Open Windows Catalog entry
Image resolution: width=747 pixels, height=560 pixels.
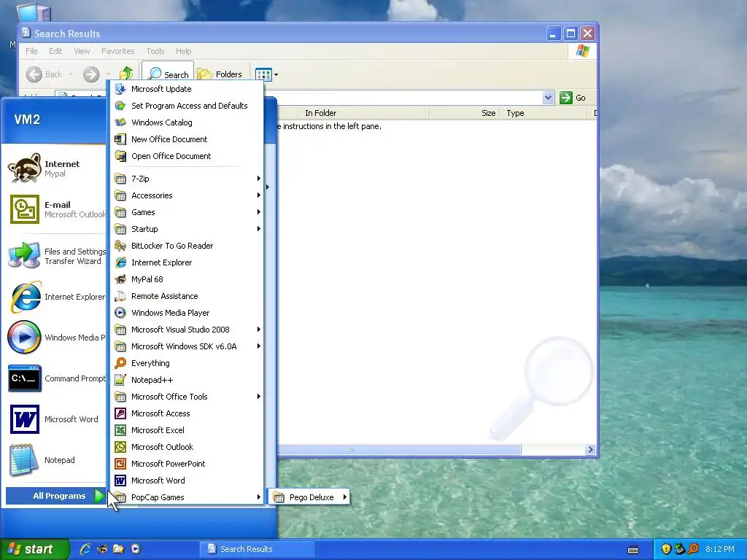187,122
